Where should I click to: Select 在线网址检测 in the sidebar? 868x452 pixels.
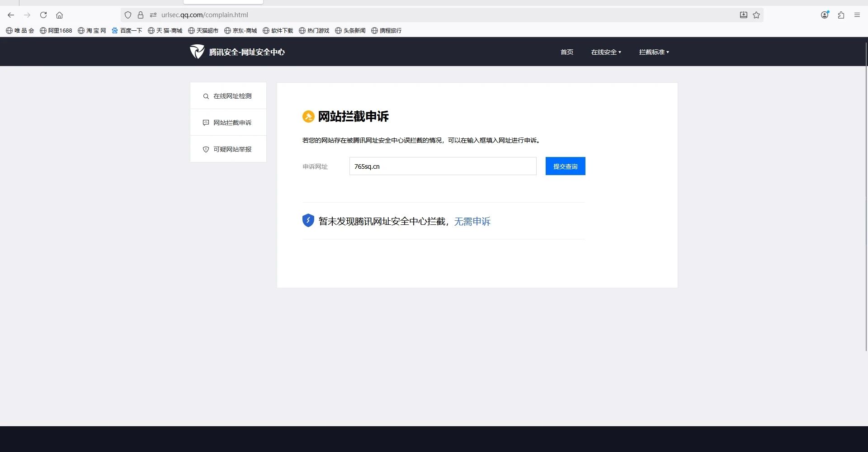pyautogui.click(x=228, y=96)
